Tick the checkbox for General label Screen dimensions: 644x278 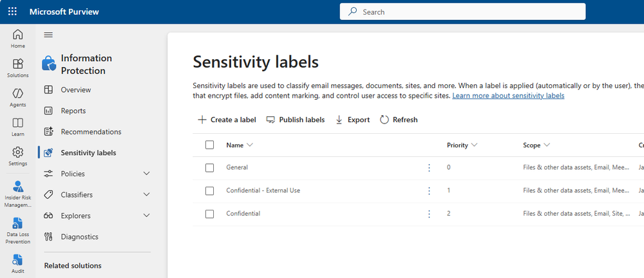209,167
